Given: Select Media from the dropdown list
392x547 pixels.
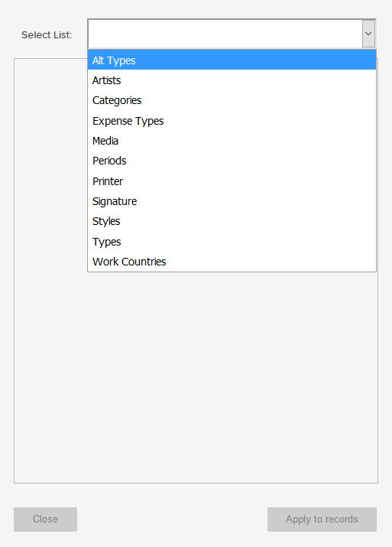Looking at the screenshot, I should pyautogui.click(x=232, y=141).
